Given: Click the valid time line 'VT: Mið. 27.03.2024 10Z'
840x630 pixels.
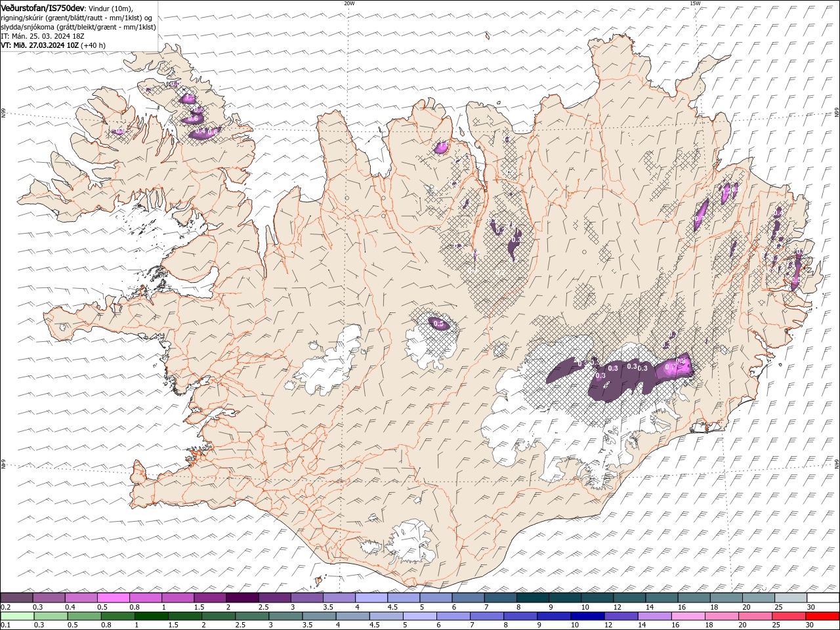Looking at the screenshot, I should pos(40,45).
